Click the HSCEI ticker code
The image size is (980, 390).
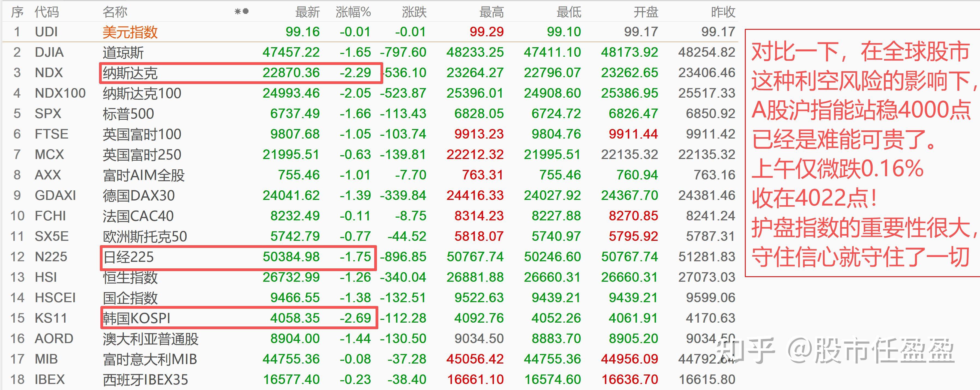(x=55, y=298)
